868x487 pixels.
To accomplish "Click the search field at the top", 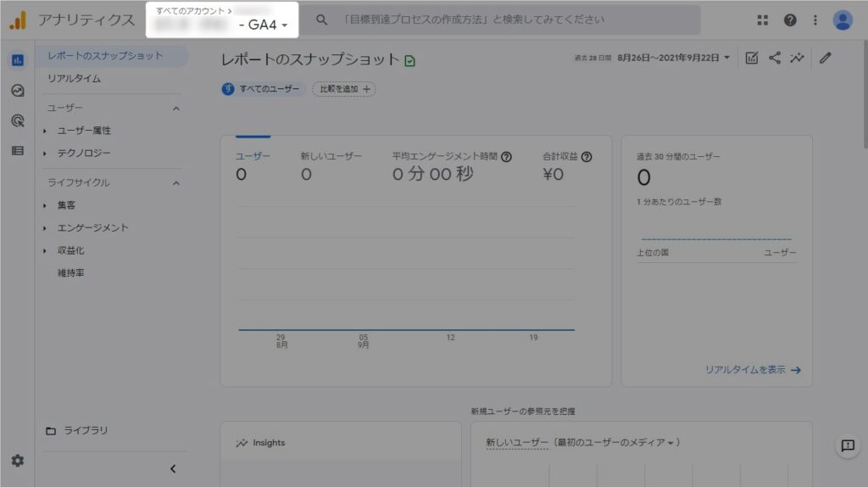I will (509, 20).
